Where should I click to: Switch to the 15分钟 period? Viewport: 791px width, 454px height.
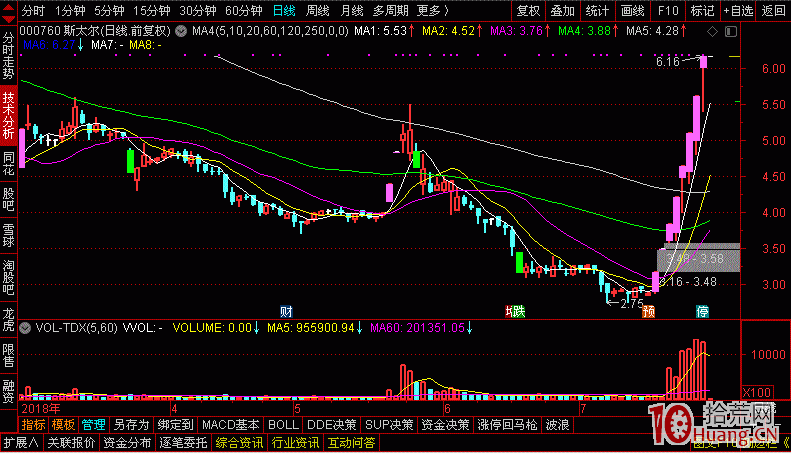(151, 11)
